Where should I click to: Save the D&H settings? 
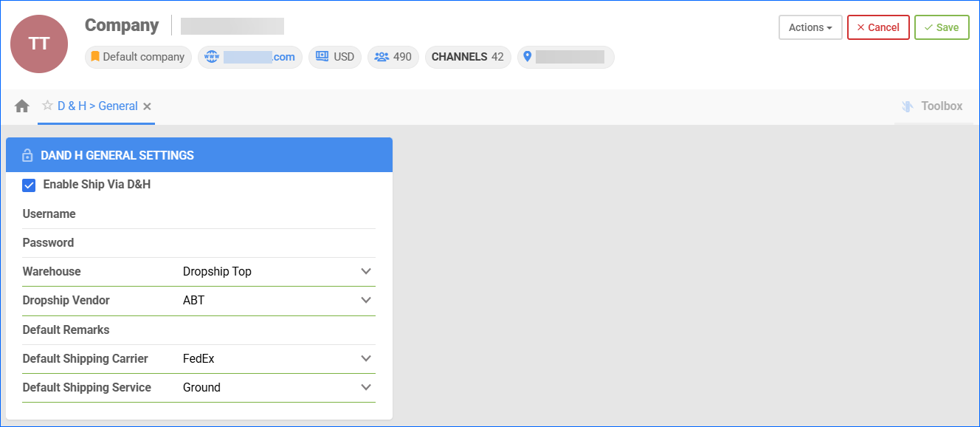941,27
